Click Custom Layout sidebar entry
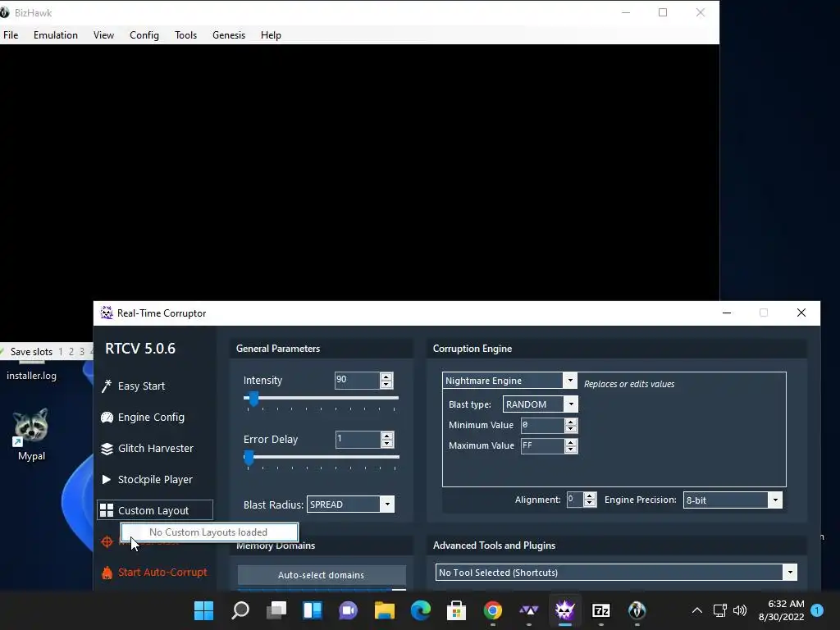840x630 pixels. (x=155, y=510)
